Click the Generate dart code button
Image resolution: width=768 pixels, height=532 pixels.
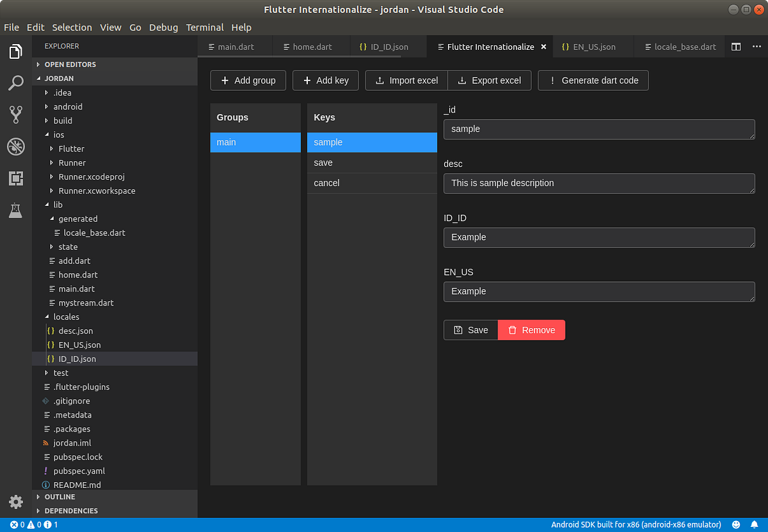[593, 80]
